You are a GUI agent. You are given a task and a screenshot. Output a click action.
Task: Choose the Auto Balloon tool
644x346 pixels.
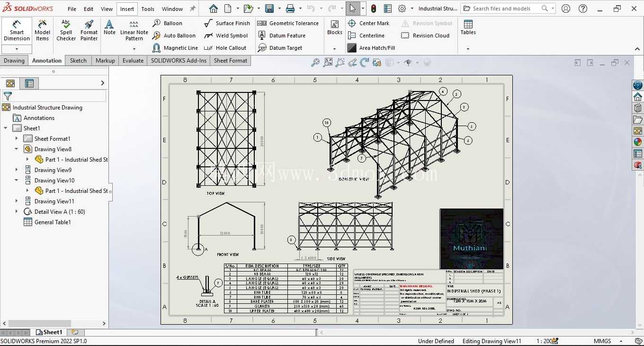[174, 36]
